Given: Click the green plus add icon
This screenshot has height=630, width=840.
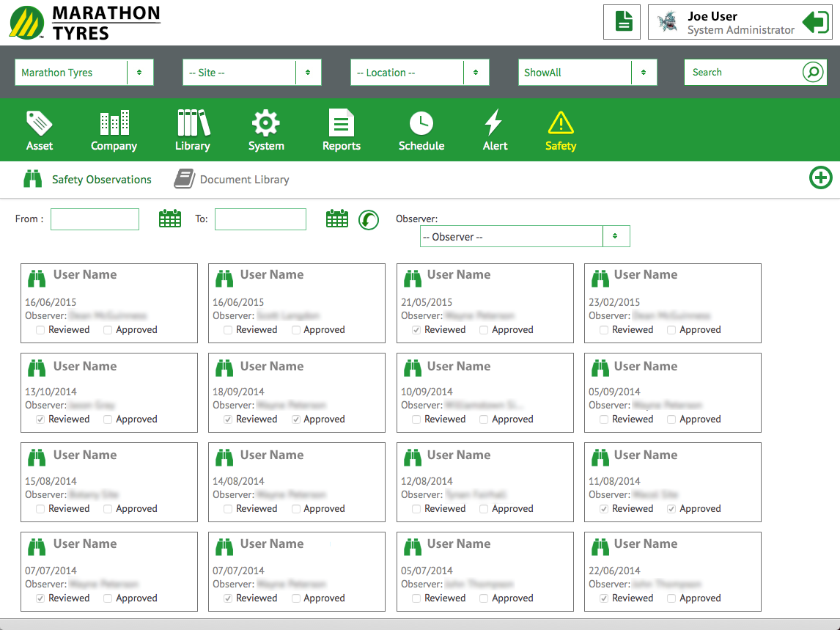Looking at the screenshot, I should 820,178.
